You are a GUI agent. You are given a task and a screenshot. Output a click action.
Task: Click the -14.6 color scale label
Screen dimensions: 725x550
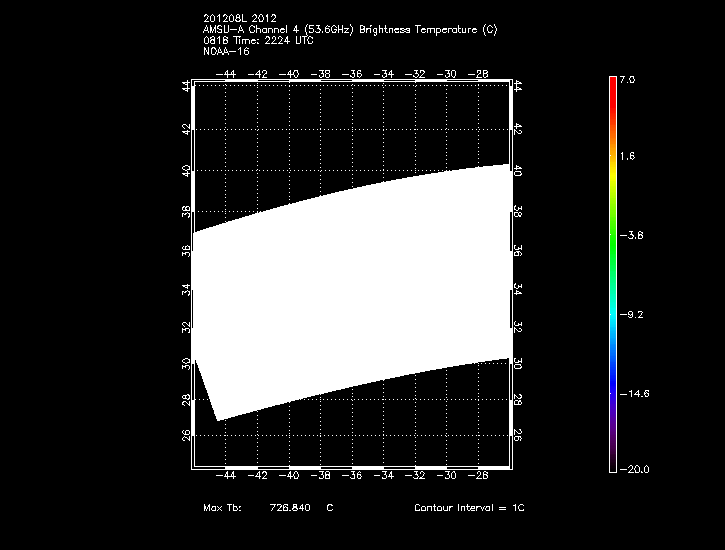pyautogui.click(x=636, y=393)
